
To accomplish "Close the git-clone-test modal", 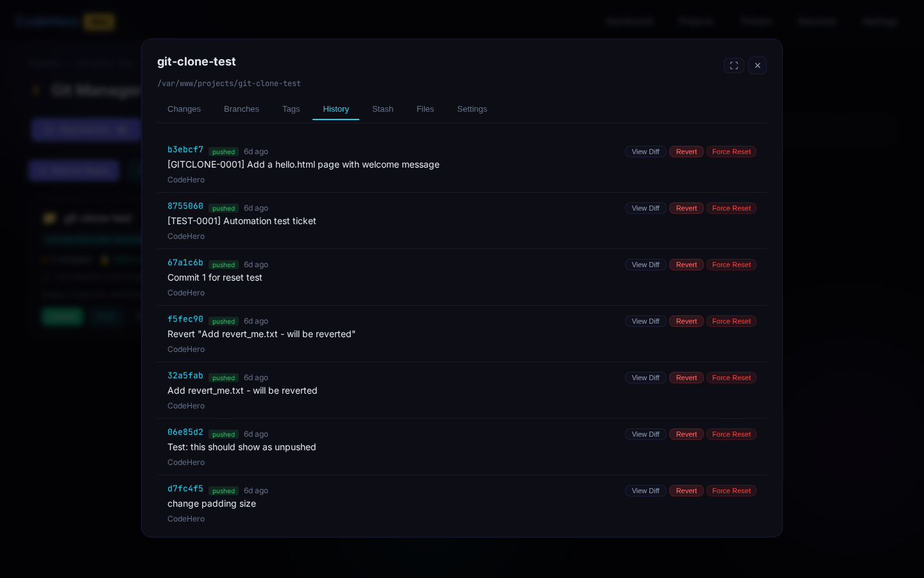I will click(x=758, y=66).
